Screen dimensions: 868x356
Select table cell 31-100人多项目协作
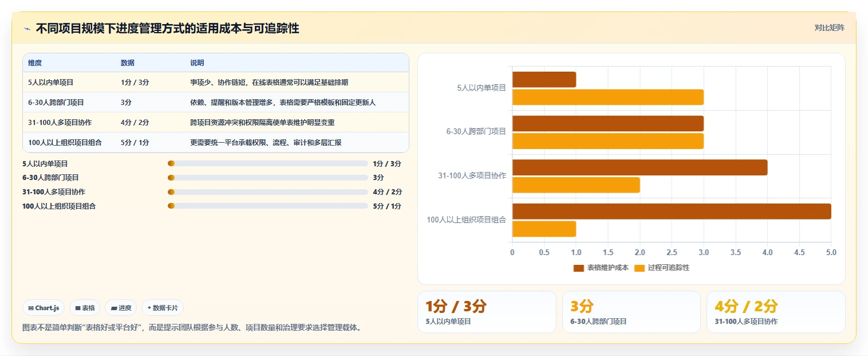click(60, 123)
